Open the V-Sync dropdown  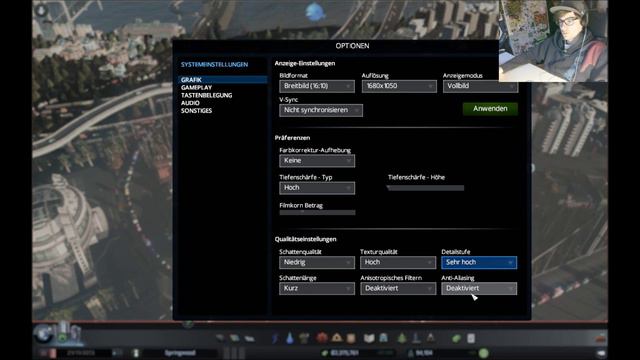coord(321,110)
